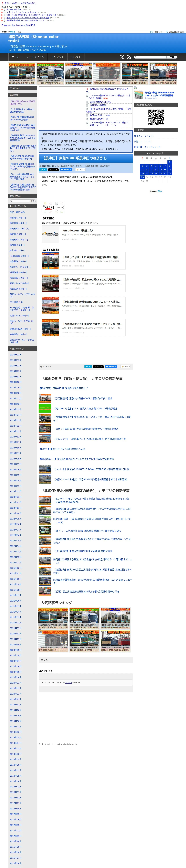
Task: Open 鉄道コム（イベント）link
Action: pyautogui.click(x=144, y=136)
